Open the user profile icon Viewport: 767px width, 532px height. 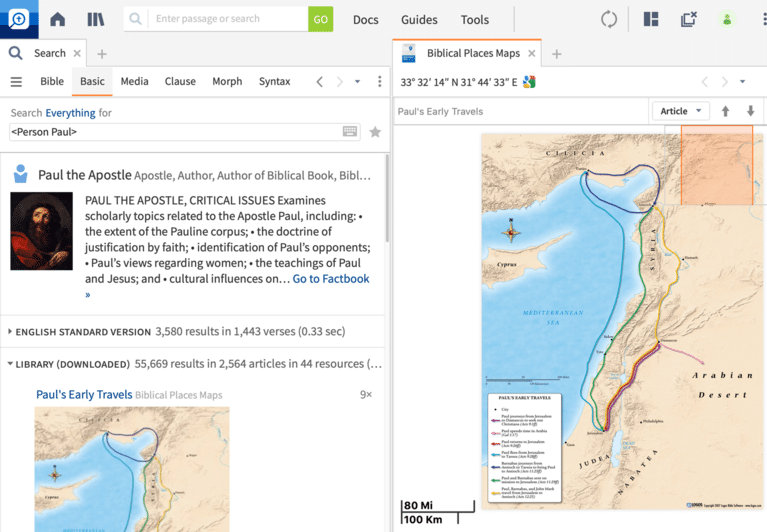click(727, 19)
